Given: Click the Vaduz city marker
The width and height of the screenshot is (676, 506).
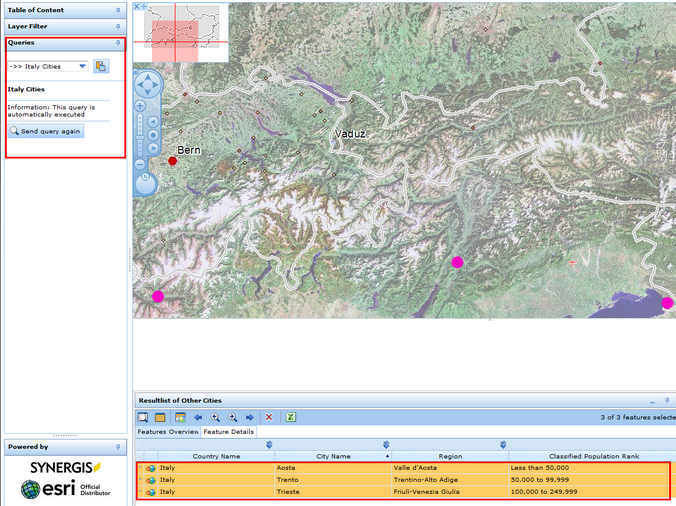Looking at the screenshot, I should [332, 142].
